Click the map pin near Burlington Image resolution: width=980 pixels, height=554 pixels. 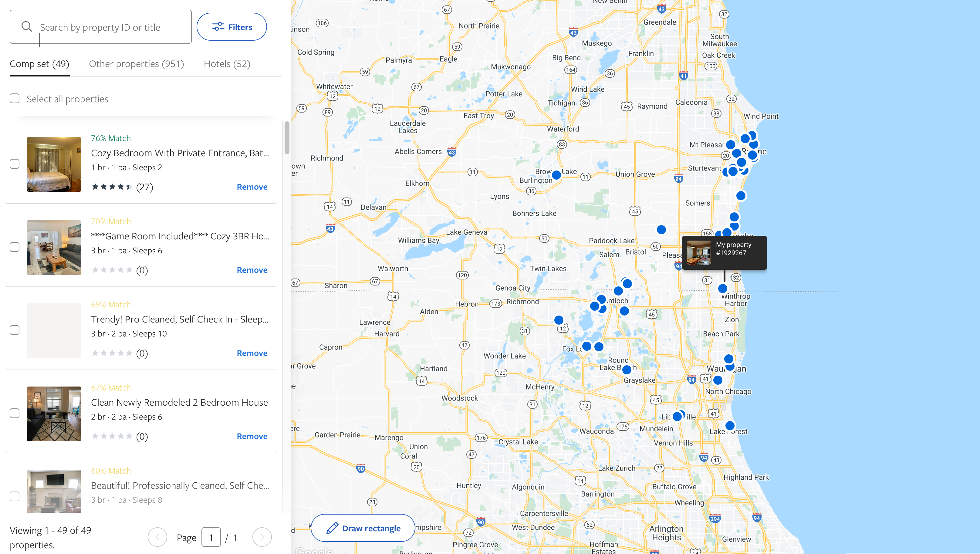pos(556,175)
